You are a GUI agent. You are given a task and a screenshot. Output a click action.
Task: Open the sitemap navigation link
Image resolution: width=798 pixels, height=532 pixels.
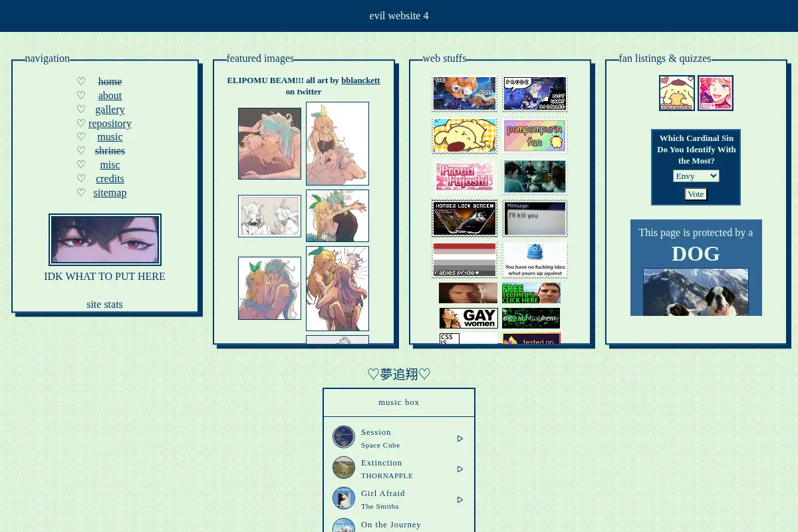pyautogui.click(x=110, y=193)
